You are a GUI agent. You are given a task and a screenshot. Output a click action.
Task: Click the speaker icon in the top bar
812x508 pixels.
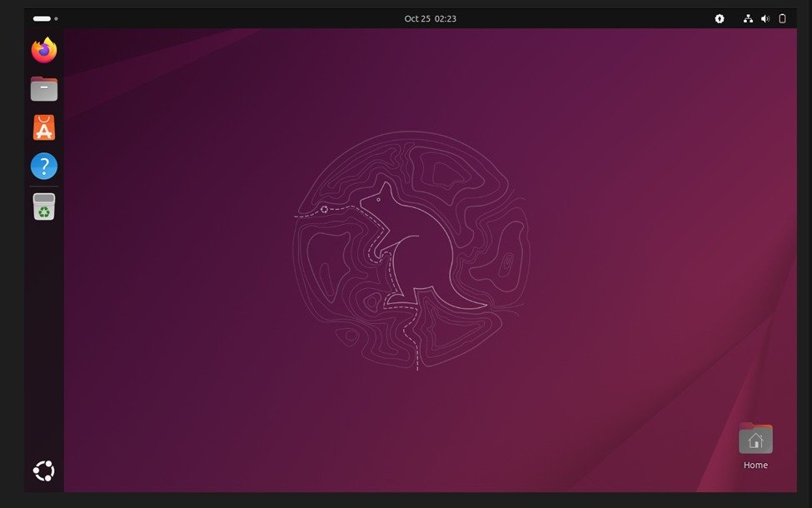[765, 17]
